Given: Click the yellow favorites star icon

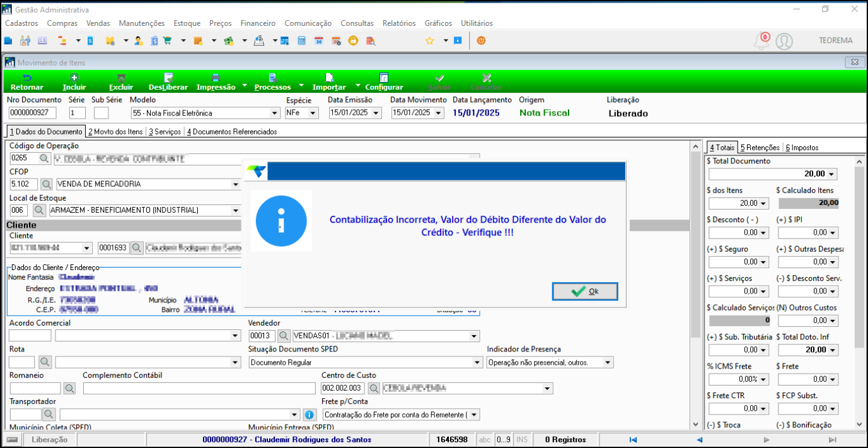Looking at the screenshot, I should [430, 40].
